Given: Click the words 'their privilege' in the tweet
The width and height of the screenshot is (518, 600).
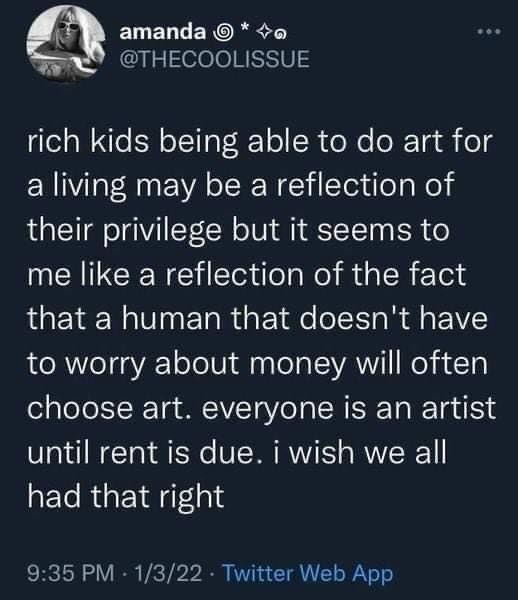Looking at the screenshot, I should point(124,233).
